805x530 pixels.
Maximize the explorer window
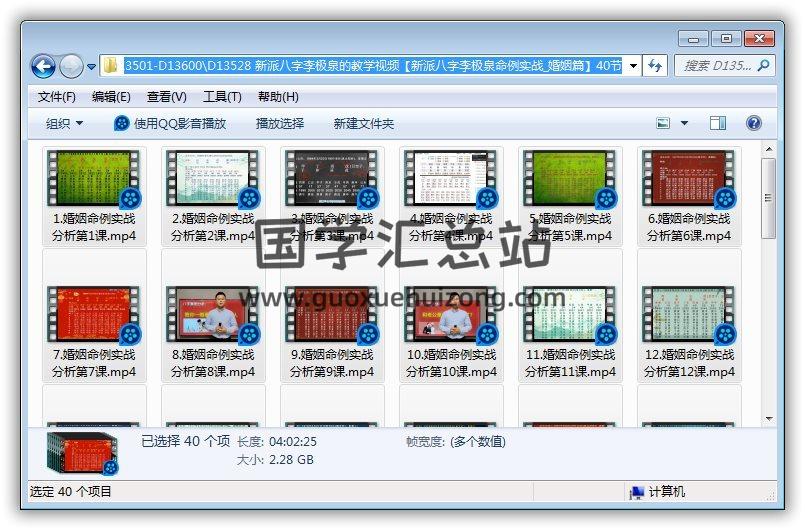pos(726,39)
